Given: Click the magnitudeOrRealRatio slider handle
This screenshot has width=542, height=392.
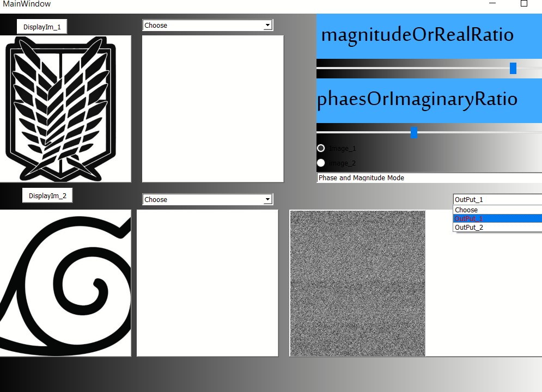Looking at the screenshot, I should [513, 68].
